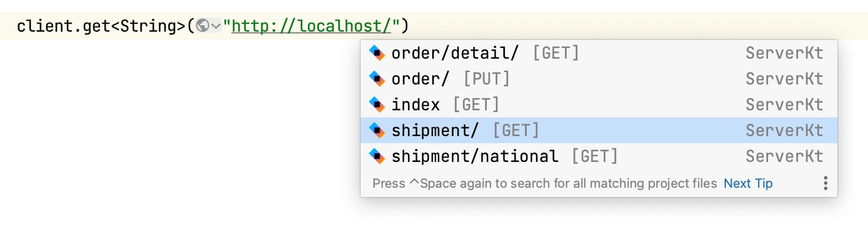Click the Ktor icon beside order/detail/

[x=376, y=53]
